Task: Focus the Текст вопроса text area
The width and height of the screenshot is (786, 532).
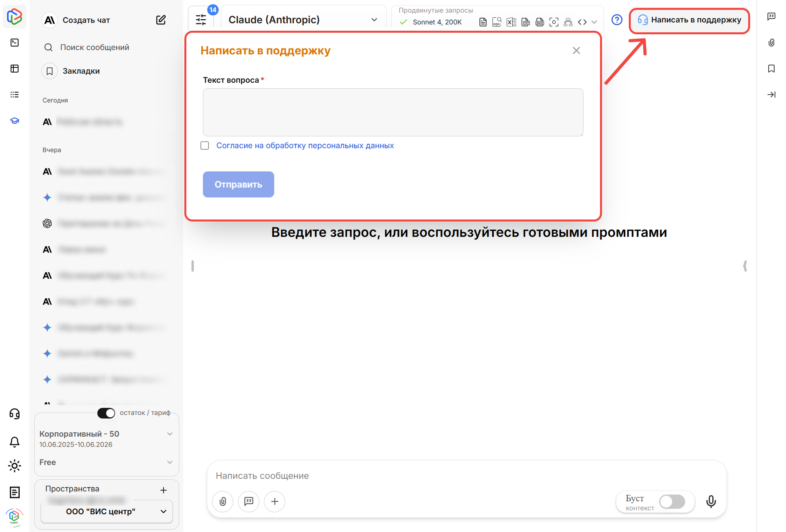Action: click(x=393, y=112)
